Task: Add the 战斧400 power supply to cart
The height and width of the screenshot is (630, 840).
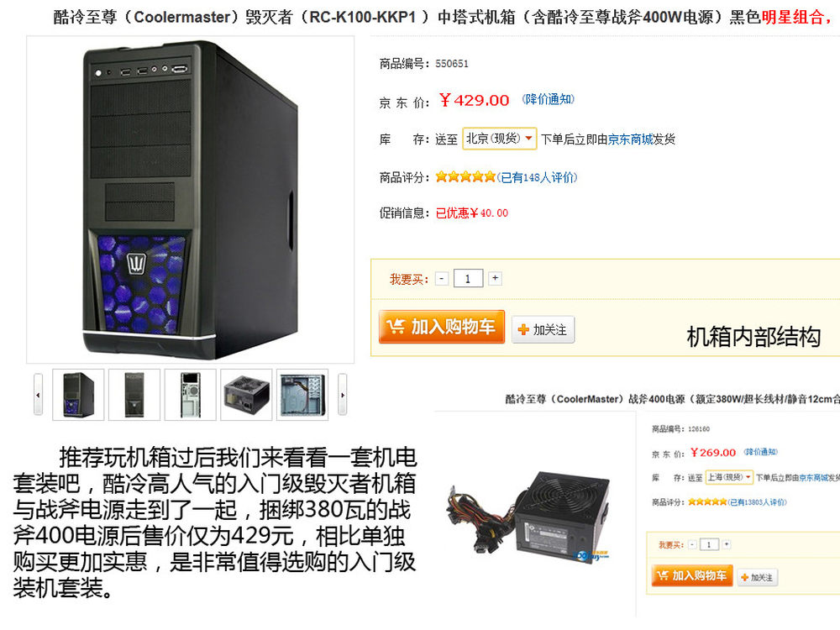Action: click(691, 575)
